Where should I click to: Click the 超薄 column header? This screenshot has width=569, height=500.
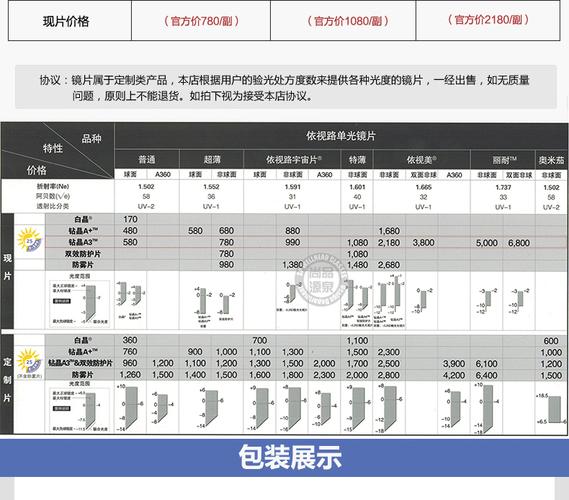pyautogui.click(x=212, y=159)
